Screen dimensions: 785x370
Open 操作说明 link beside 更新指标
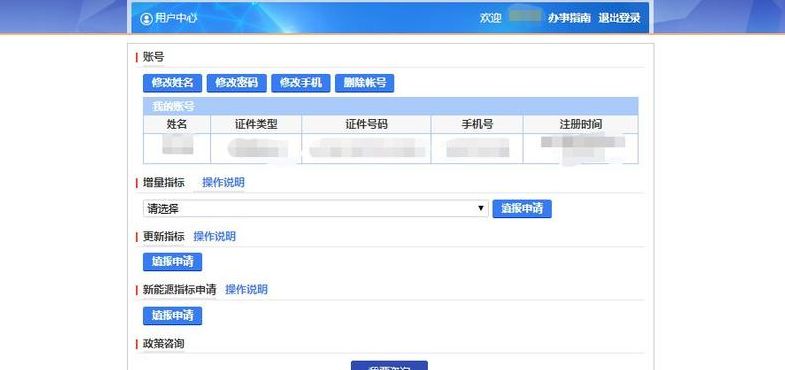point(214,236)
